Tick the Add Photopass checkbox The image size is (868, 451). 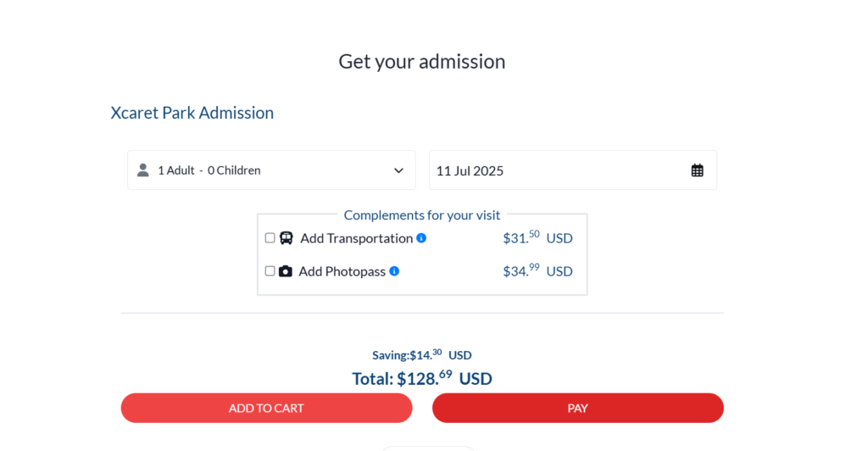pos(270,271)
